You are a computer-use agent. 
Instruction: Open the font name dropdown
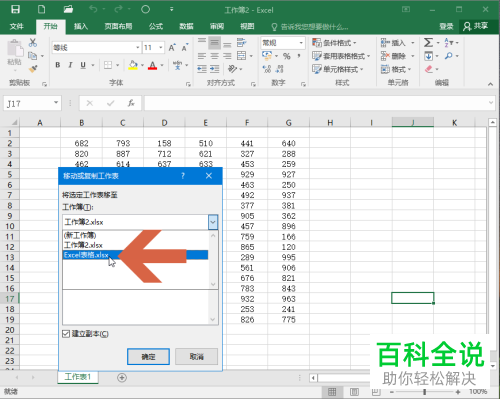click(137, 48)
